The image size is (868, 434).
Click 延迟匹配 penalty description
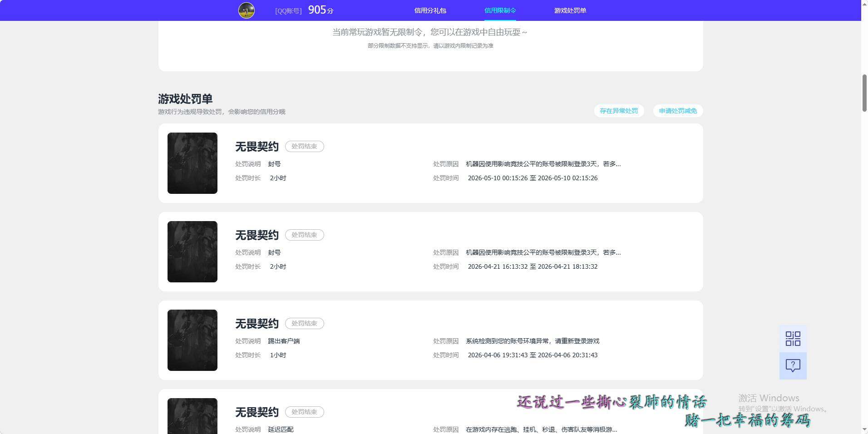click(281, 429)
